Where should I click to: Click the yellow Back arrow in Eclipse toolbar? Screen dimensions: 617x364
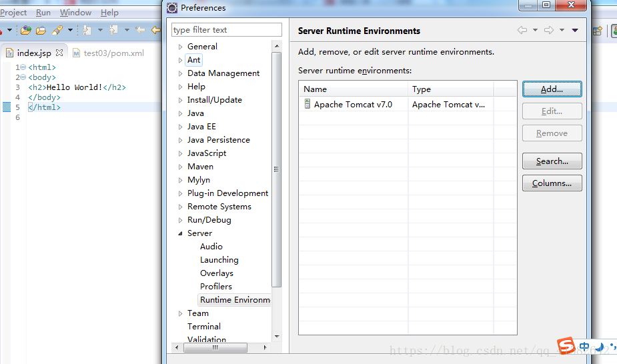coord(156,30)
